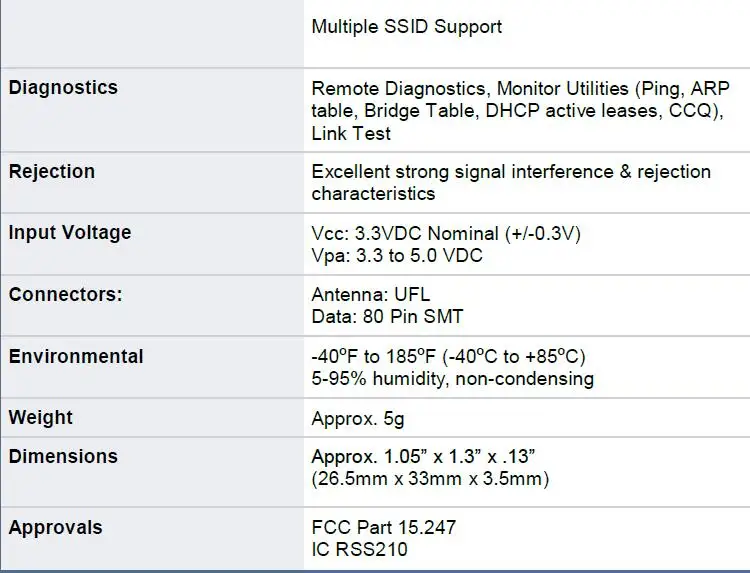Click the "IC RSS210" text
Screen dimensions: 750x573
click(x=359, y=549)
